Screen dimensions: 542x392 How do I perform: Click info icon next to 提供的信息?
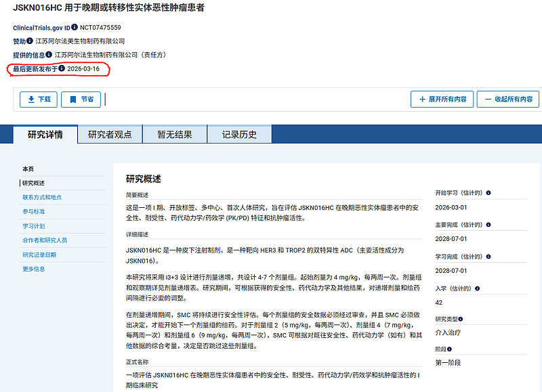point(49,55)
